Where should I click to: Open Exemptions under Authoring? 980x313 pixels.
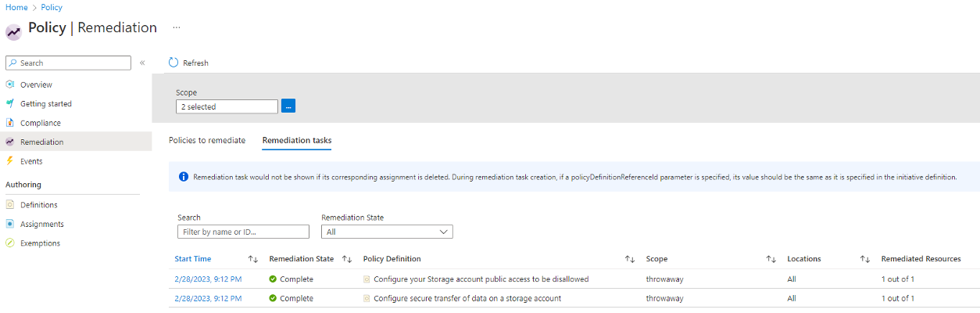(x=40, y=243)
